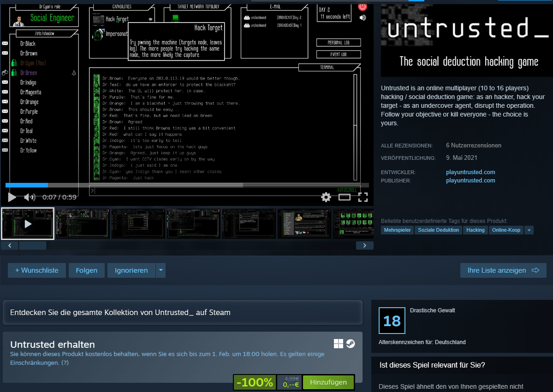Open restrictions info (?) link
The height and width of the screenshot is (392, 553).
coord(65,363)
